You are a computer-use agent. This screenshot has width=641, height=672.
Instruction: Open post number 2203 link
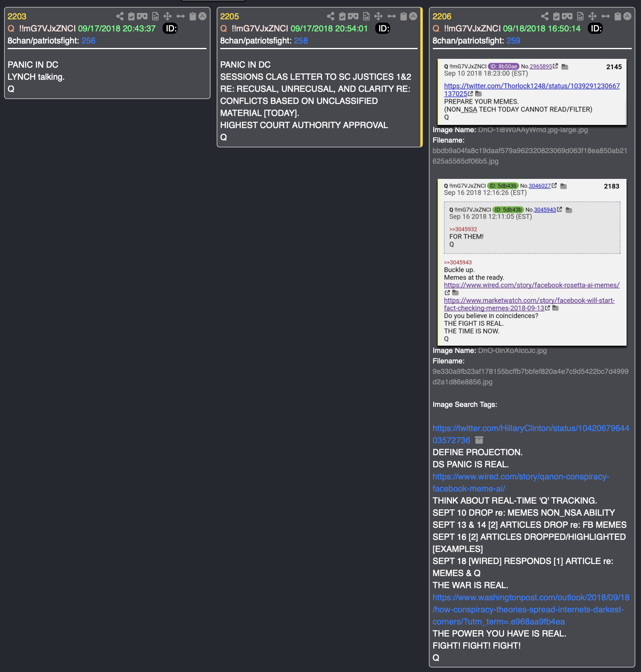17,17
